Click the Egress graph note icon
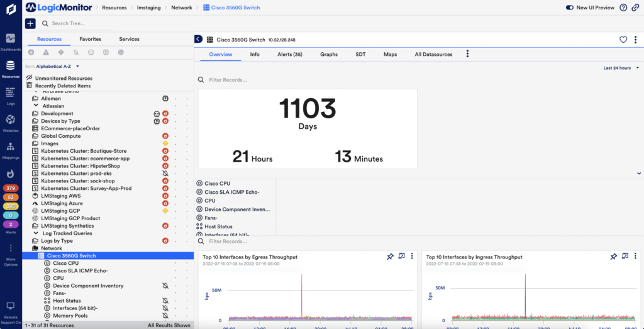Viewport: 644px width, 329px height. (402, 256)
